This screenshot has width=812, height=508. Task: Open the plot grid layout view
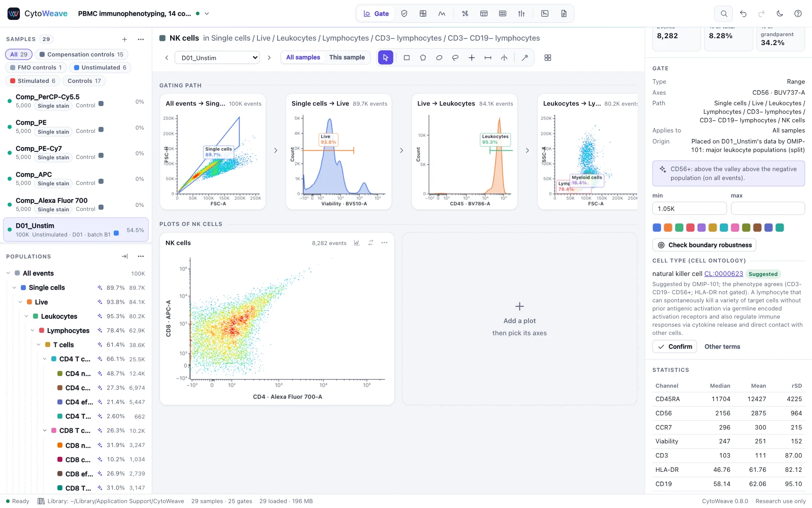click(548, 58)
